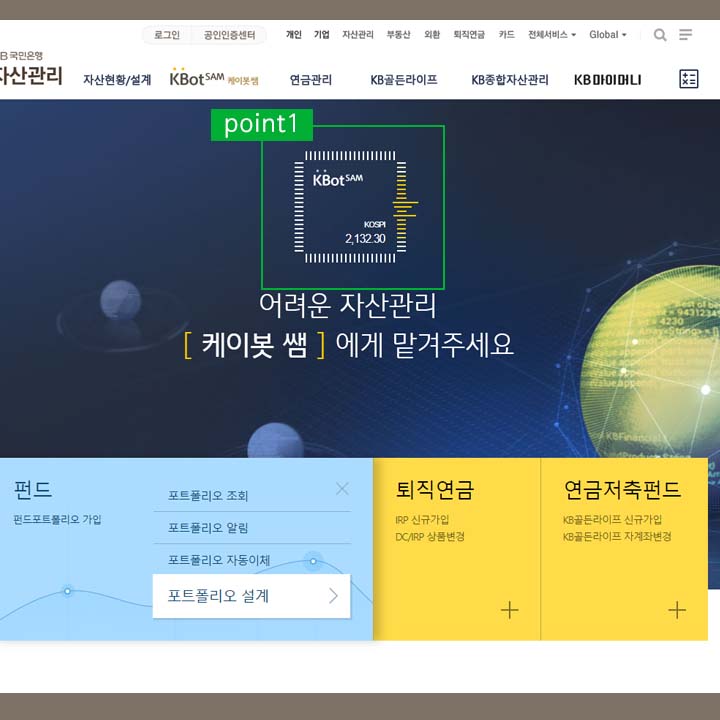Viewport: 720px width, 720px height.
Task: Click IRP 신규가입 link
Action: click(422, 519)
